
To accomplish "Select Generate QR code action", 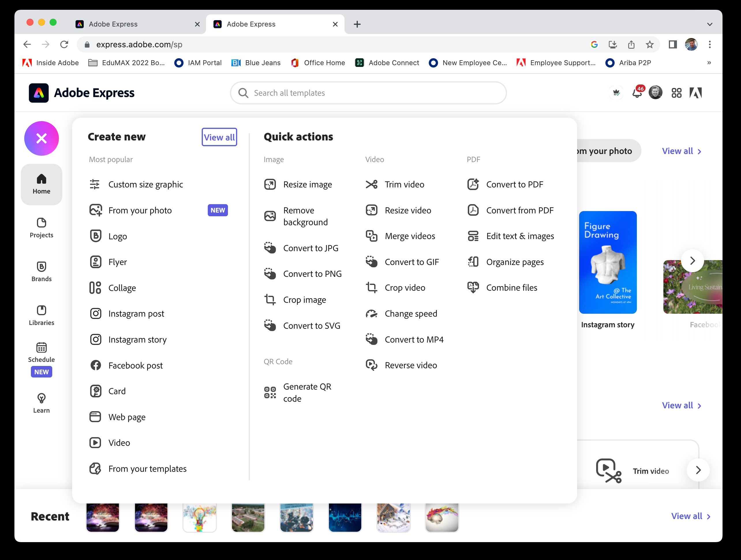I will pyautogui.click(x=306, y=392).
